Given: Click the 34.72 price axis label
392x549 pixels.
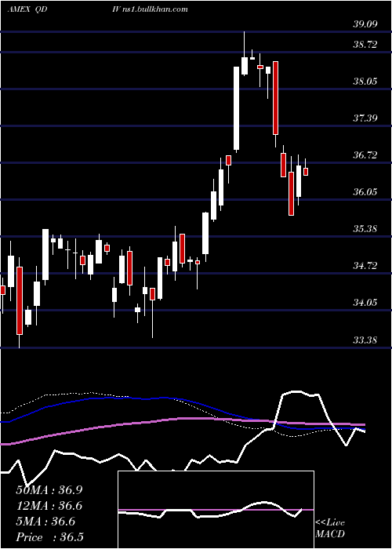Looking at the screenshot, I should click(x=365, y=265).
